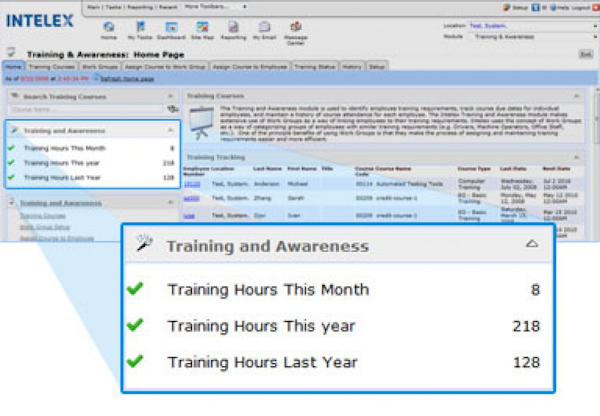The width and height of the screenshot is (600, 416).
Task: Switch to the Training Status tab
Action: tap(315, 67)
